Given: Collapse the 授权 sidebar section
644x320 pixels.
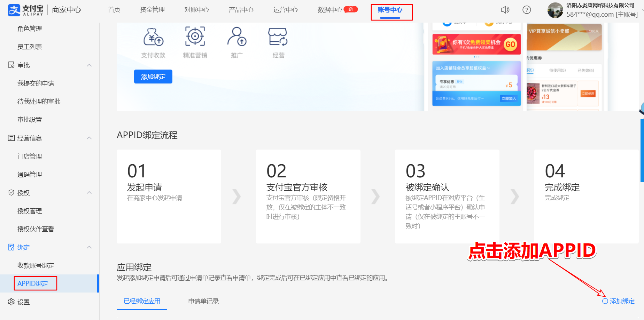Looking at the screenshot, I should coord(89,193).
